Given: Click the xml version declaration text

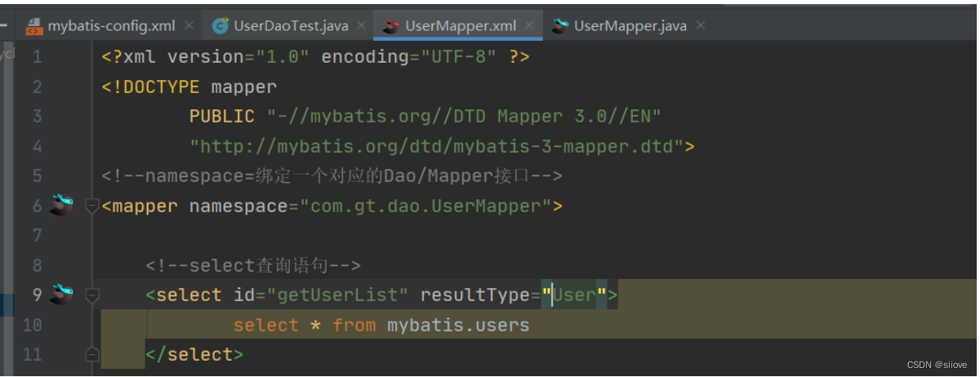Looking at the screenshot, I should click(316, 57).
